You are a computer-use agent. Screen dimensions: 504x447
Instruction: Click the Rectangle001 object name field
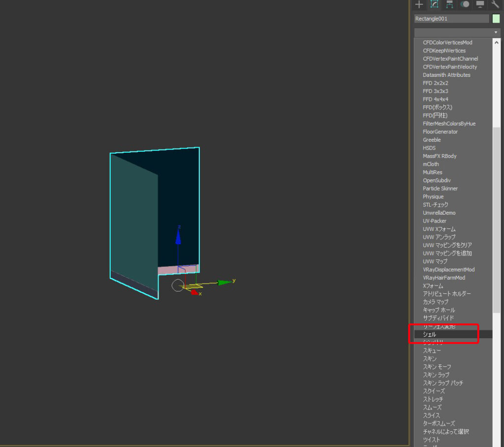click(451, 19)
